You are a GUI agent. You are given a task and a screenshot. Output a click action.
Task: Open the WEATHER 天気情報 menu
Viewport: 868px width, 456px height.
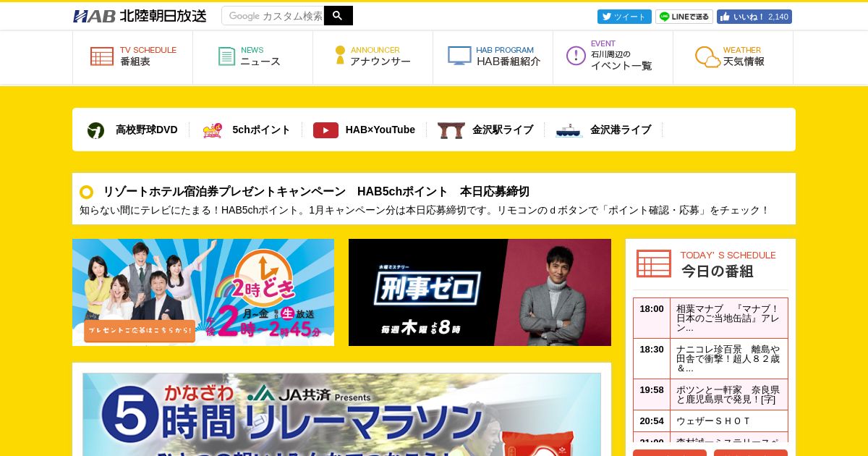[x=733, y=56]
